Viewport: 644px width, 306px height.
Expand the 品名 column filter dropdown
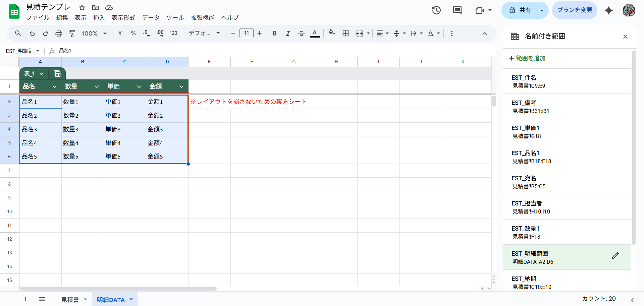pos(54,86)
